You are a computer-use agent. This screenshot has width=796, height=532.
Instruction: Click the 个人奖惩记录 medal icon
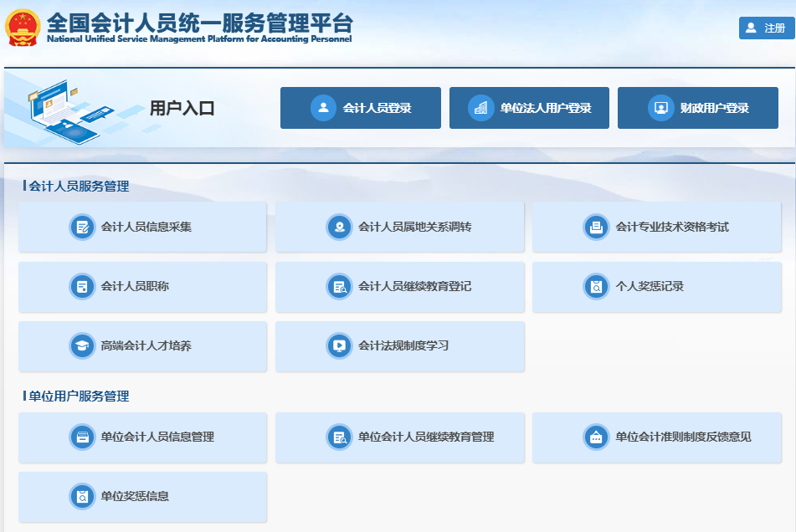[x=596, y=286]
